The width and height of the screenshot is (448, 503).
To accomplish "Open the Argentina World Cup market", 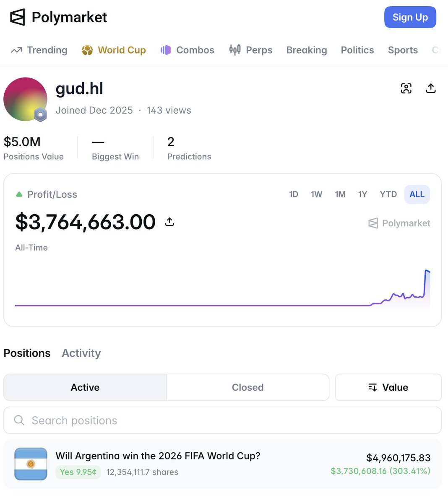I will tap(158, 456).
